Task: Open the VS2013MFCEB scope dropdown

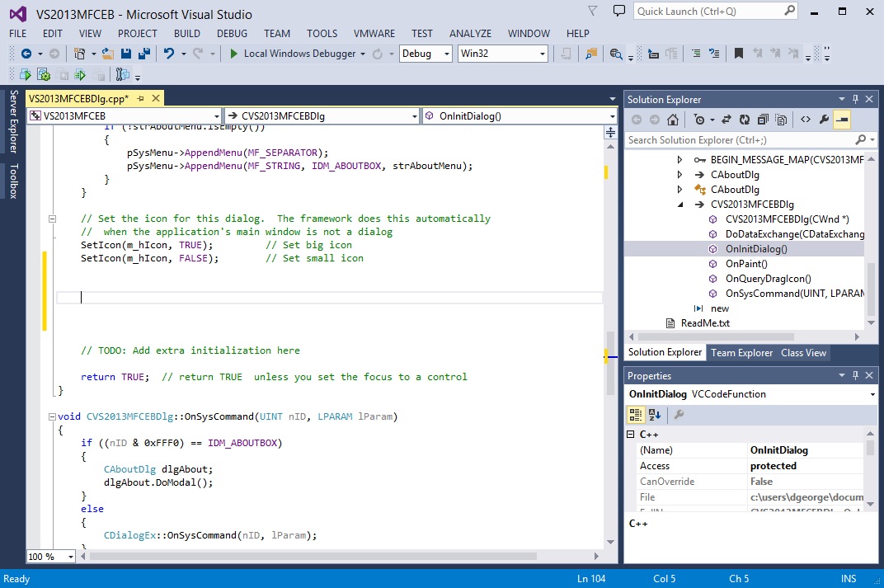Action: [124, 116]
